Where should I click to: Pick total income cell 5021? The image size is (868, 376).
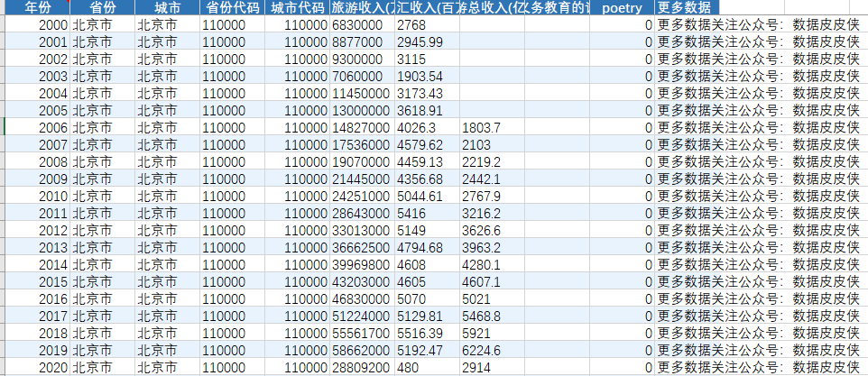click(x=492, y=299)
